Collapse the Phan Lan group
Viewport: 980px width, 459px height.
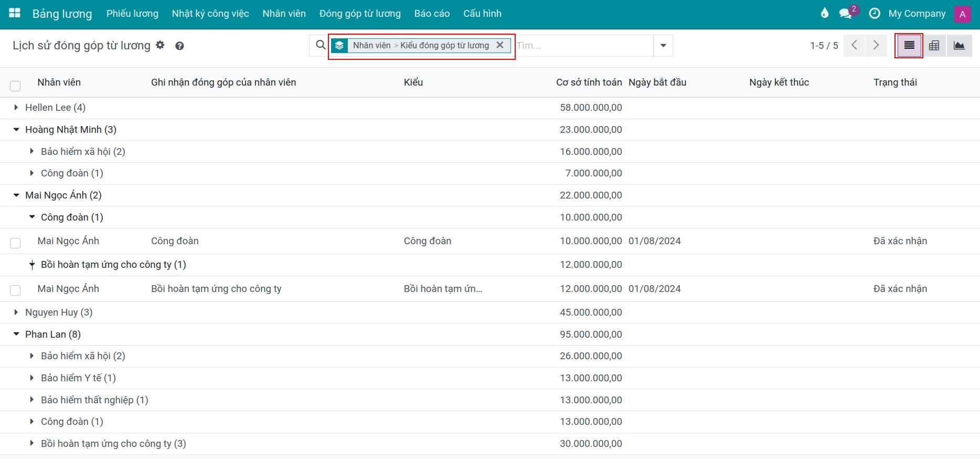(x=16, y=335)
